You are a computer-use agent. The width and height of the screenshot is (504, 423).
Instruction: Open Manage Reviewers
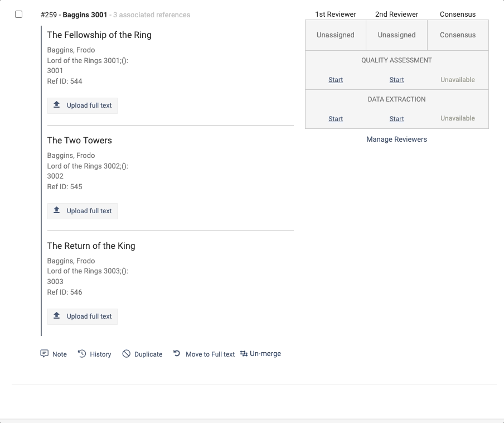[396, 140]
